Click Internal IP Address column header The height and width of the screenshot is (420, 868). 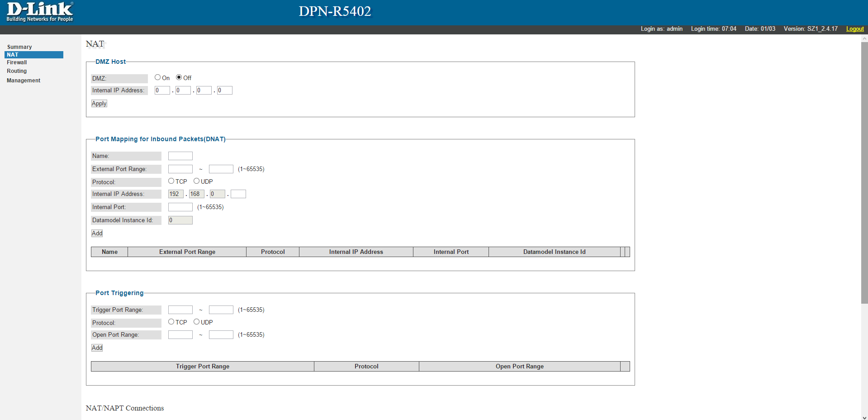356,252
